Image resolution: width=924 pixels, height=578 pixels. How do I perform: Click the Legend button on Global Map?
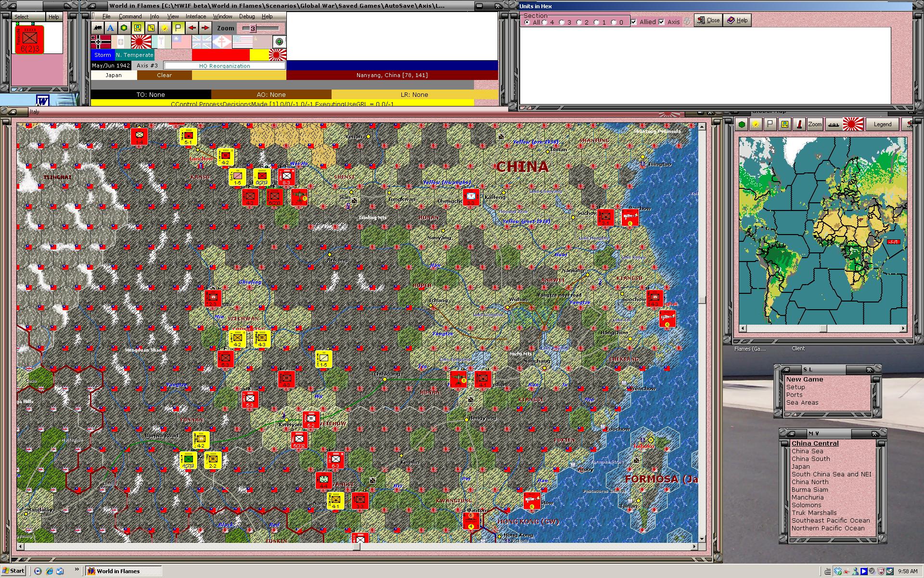coord(883,124)
